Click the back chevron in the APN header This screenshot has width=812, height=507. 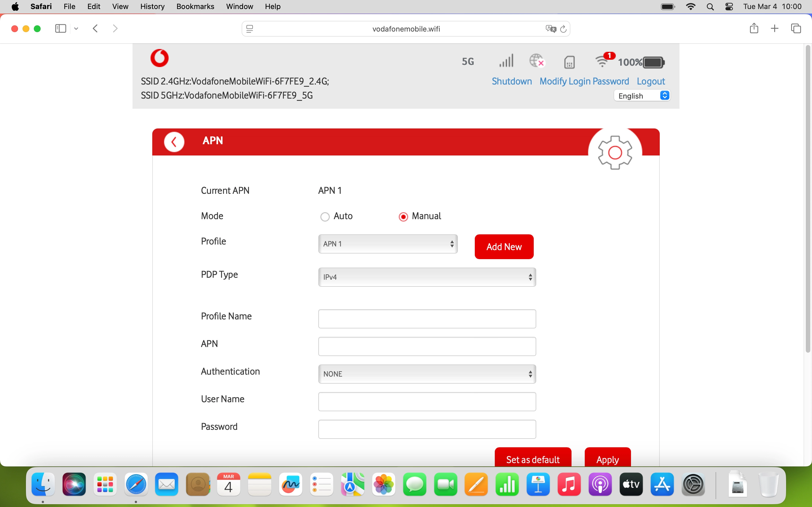point(174,141)
